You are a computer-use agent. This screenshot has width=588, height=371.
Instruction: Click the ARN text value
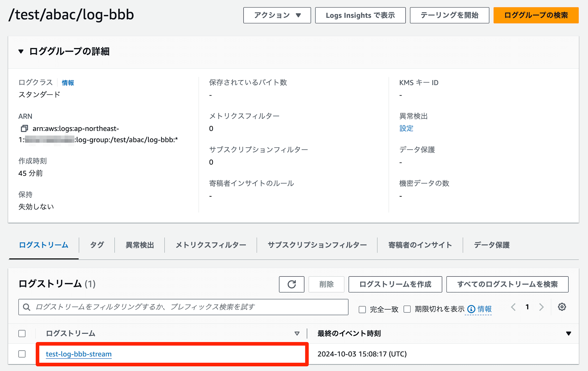98,134
